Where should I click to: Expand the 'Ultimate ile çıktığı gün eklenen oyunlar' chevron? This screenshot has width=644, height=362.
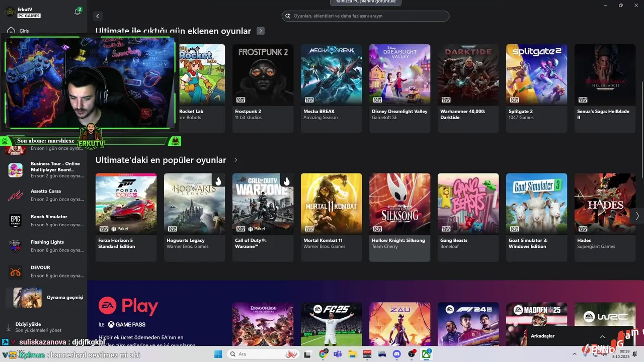(x=261, y=31)
